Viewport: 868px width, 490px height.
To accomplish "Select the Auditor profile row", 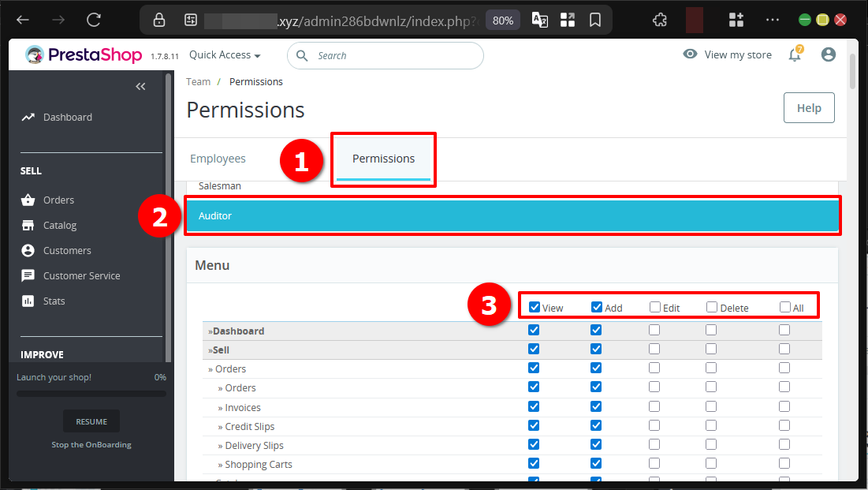I will coord(512,215).
